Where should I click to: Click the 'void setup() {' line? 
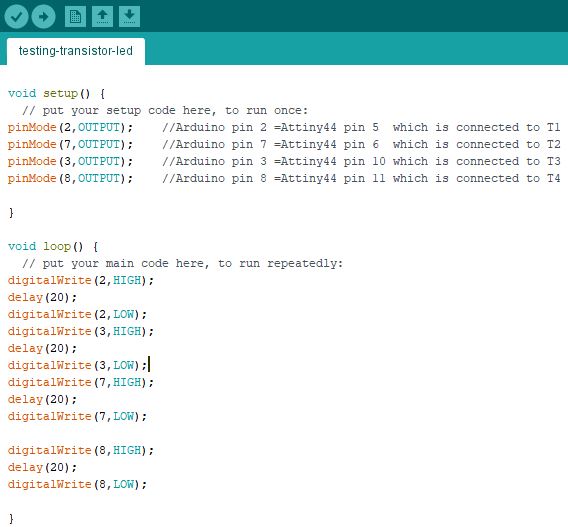(57, 94)
